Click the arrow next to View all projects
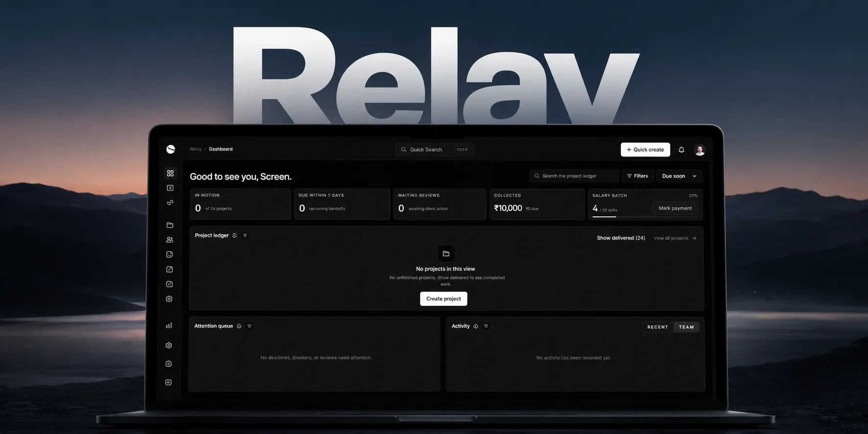This screenshot has width=868, height=434. (x=694, y=238)
